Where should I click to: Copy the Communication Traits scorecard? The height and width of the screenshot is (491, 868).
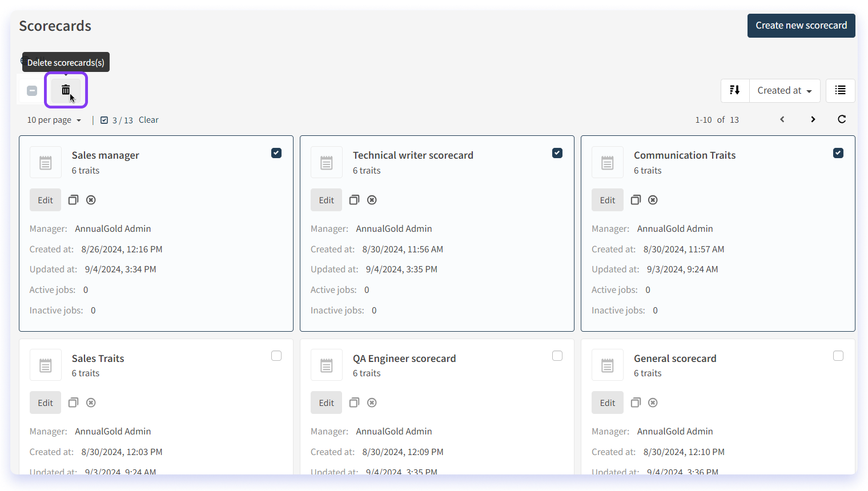pos(636,200)
